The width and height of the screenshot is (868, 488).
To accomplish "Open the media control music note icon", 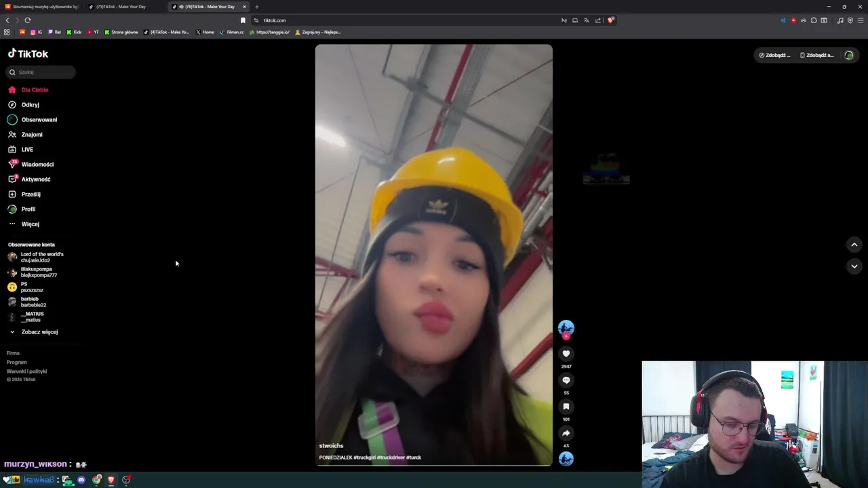I will tap(840, 20).
